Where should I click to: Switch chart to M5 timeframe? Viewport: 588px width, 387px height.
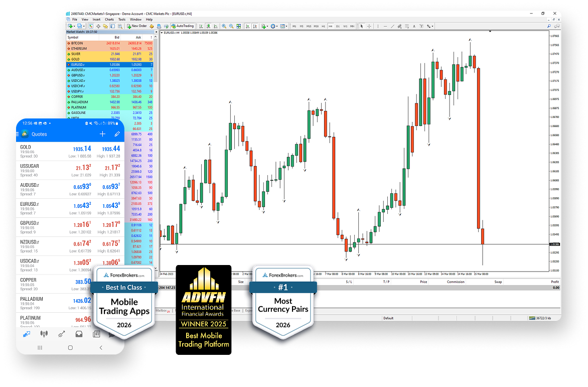(302, 26)
